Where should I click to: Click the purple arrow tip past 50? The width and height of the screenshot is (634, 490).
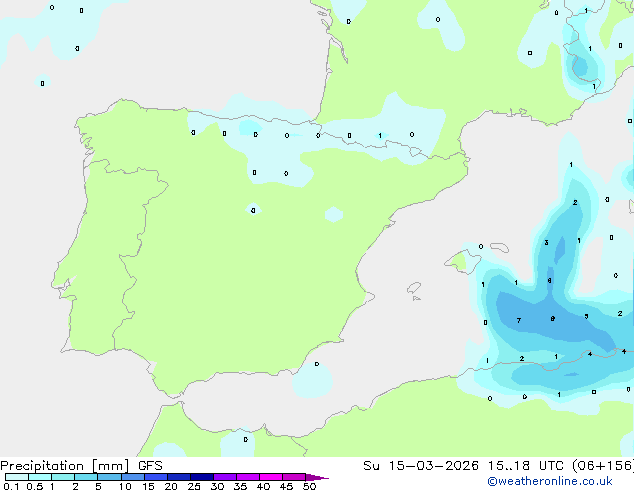coord(317,477)
